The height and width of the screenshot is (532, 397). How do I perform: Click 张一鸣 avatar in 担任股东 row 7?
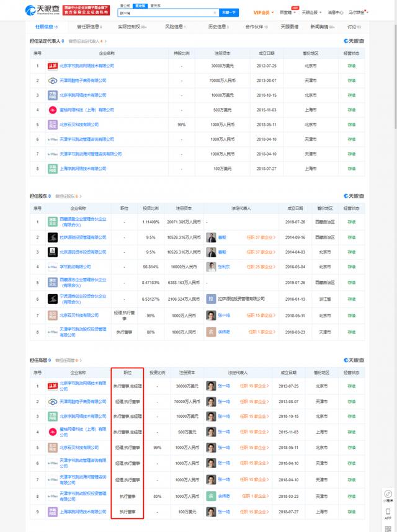(211, 316)
